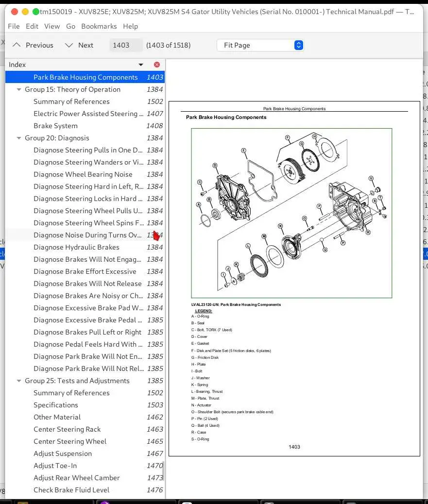The width and height of the screenshot is (428, 504).
Task: Select Diagnose Park Brake Will Not Engage
Action: click(85, 357)
